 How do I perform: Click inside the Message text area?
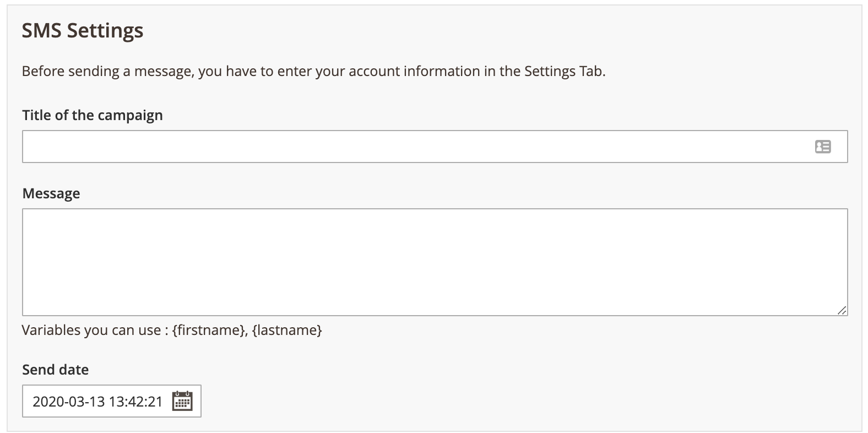[x=434, y=262]
